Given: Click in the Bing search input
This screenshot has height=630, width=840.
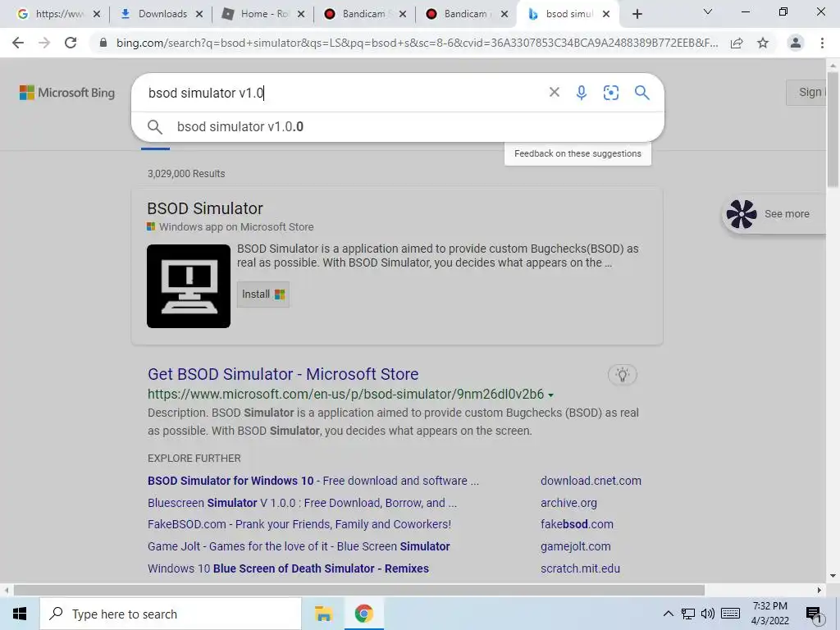Looking at the screenshot, I should pyautogui.click(x=343, y=93).
